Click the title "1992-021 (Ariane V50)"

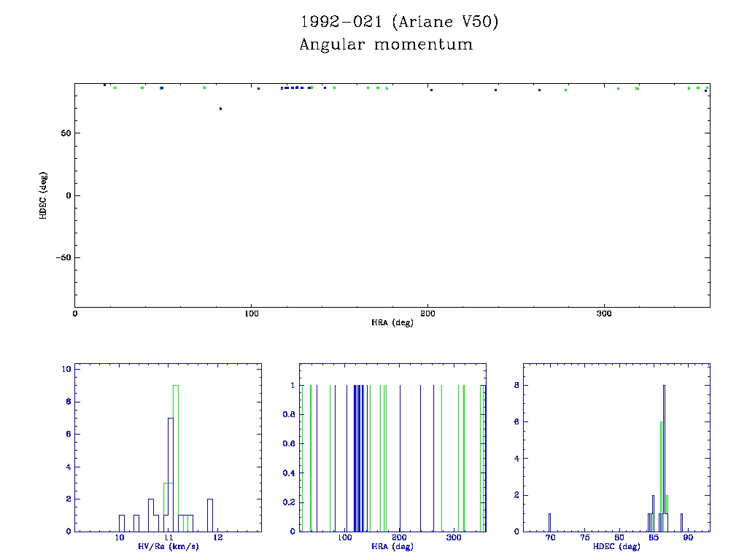[x=399, y=23]
